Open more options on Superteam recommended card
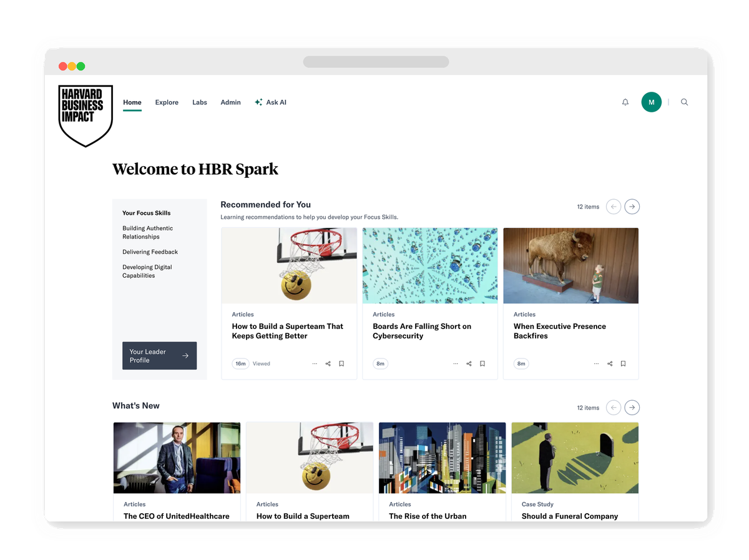Viewport: 749px width, 560px height. coord(315,363)
